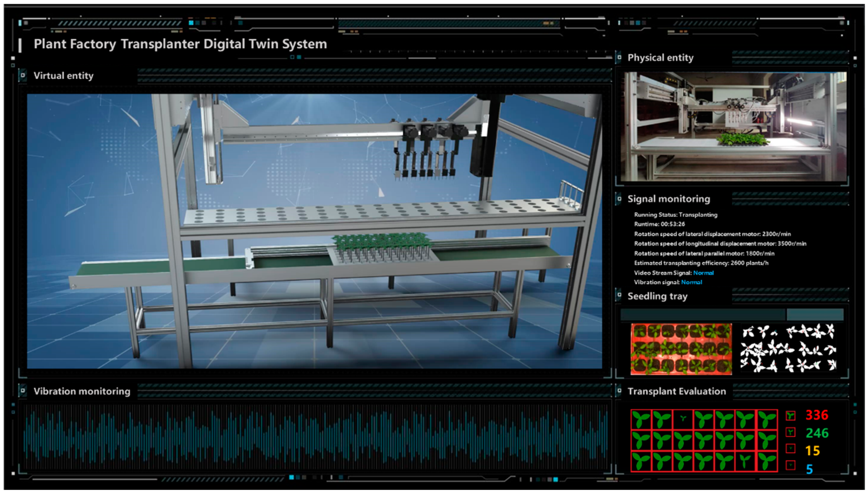Select the tiny seedling cell in top row

click(x=683, y=419)
